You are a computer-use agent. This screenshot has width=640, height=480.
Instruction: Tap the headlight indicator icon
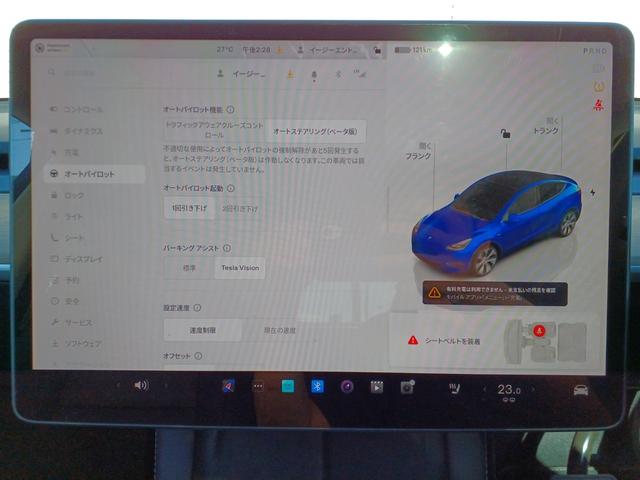(598, 68)
